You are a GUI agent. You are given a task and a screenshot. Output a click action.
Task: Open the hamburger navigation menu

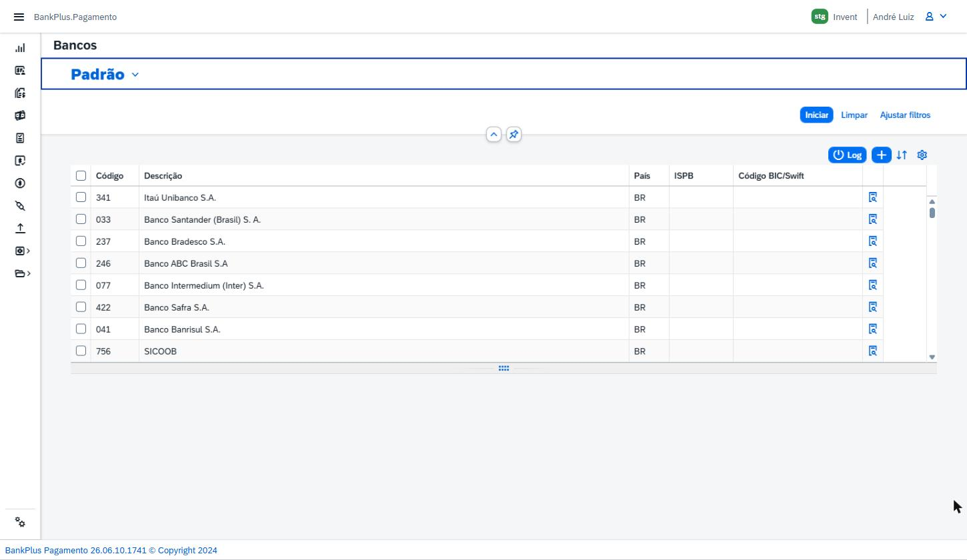coord(19,17)
